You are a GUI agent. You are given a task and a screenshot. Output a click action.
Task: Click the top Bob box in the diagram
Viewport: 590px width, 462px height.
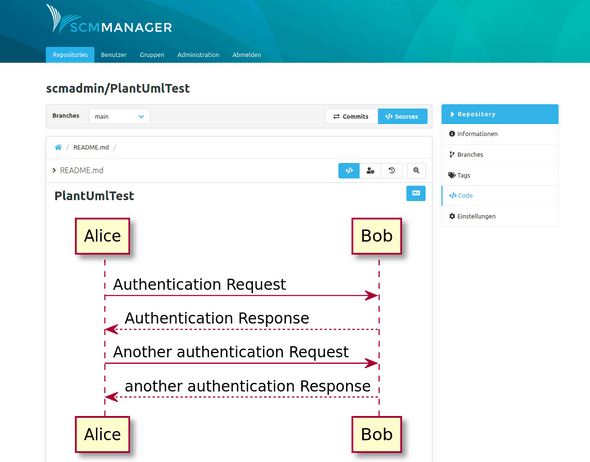click(377, 236)
